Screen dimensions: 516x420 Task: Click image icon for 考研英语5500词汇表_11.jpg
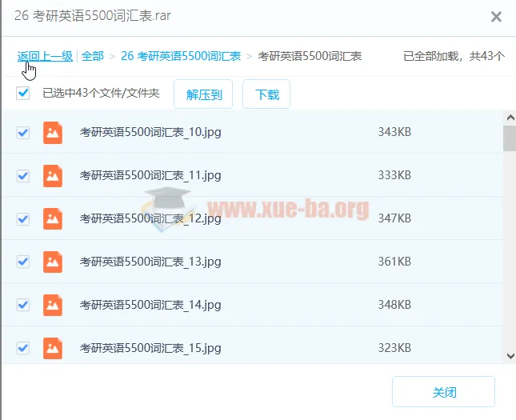click(x=53, y=175)
